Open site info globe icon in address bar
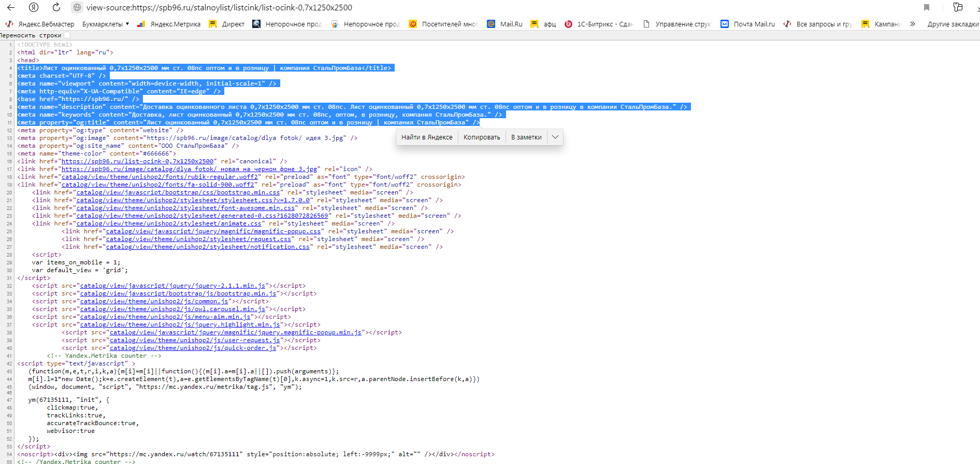Screen dimensions: 980x464 [x=77, y=7]
